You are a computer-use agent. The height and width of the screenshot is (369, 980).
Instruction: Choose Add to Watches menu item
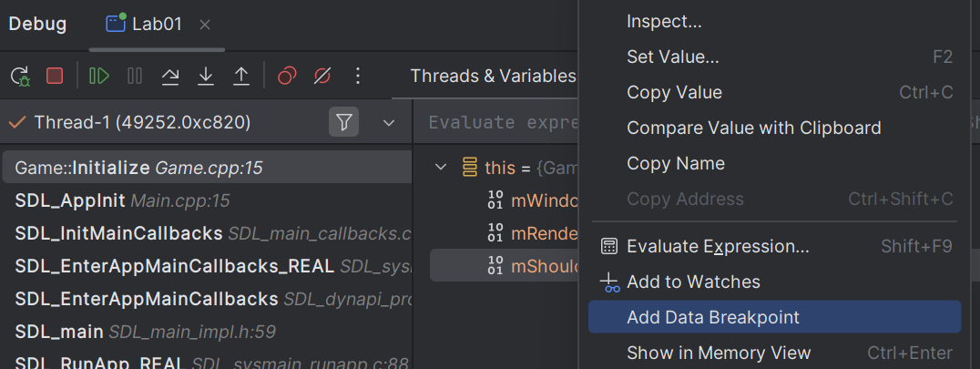pos(774,282)
